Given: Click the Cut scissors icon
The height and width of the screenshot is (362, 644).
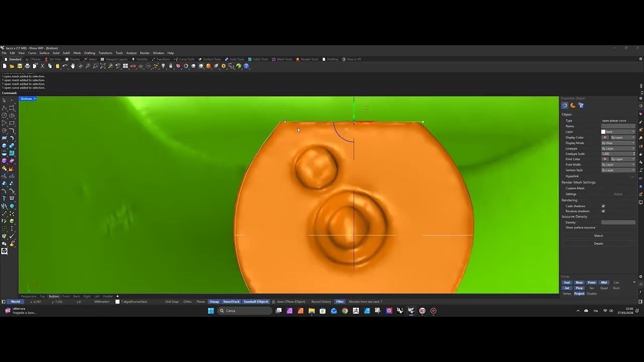Looking at the screenshot, I should tap(42, 66).
